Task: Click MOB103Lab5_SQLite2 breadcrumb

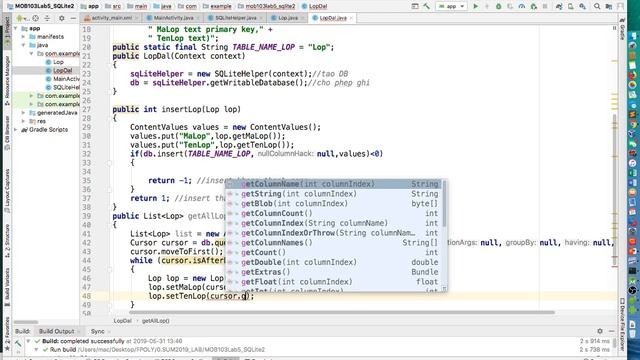Action: pyautogui.click(x=40, y=6)
